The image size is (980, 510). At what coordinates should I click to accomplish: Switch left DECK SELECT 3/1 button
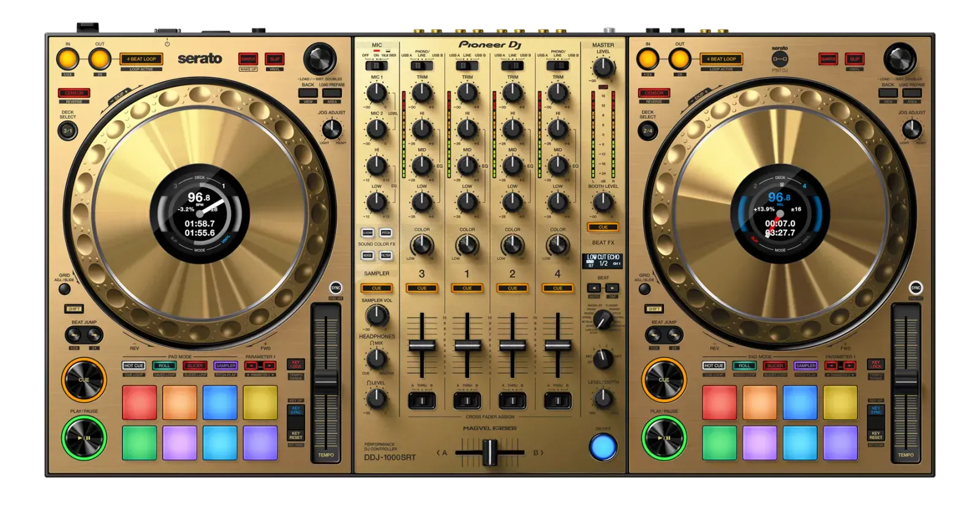(67, 131)
